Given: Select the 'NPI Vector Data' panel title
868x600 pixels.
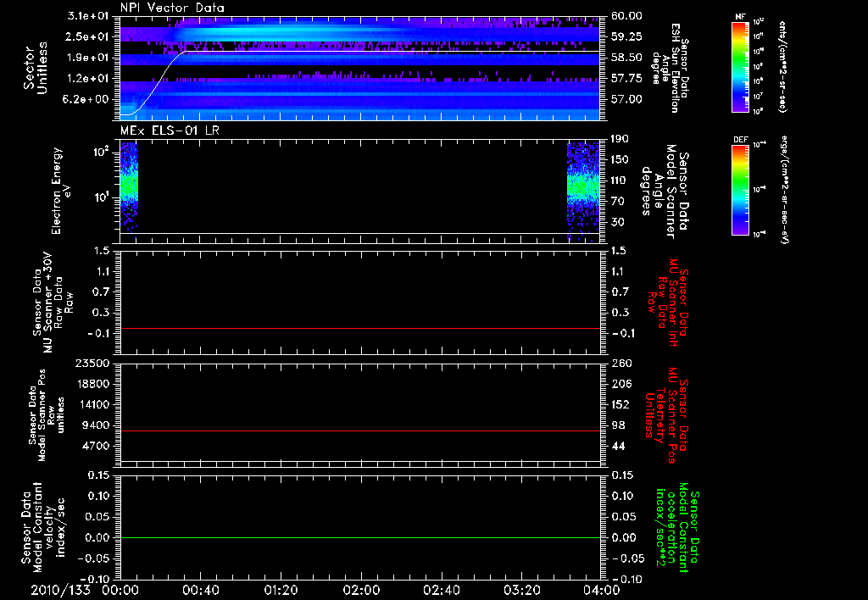Looking at the screenshot, I should pos(172,8).
